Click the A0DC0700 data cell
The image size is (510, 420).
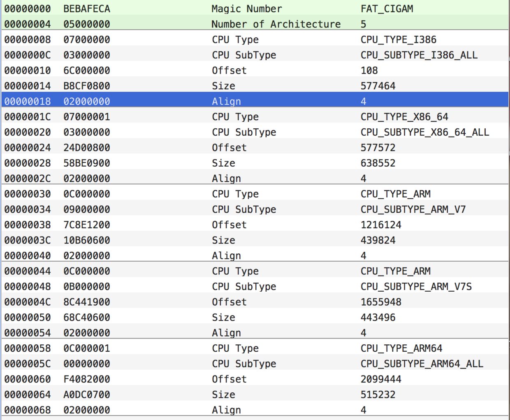[86, 394]
